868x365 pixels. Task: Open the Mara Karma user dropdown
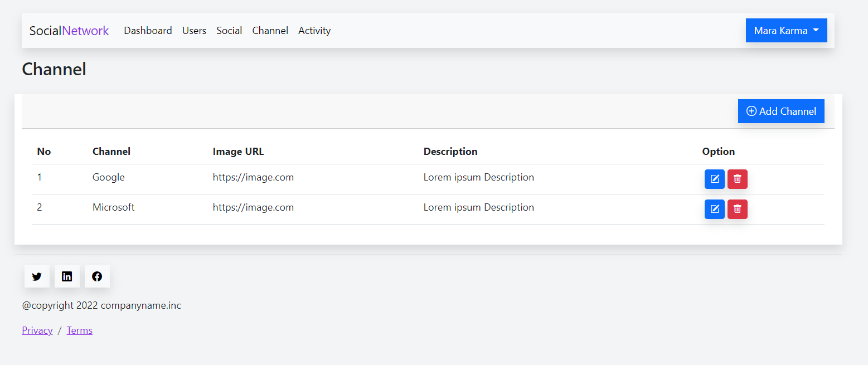(786, 31)
